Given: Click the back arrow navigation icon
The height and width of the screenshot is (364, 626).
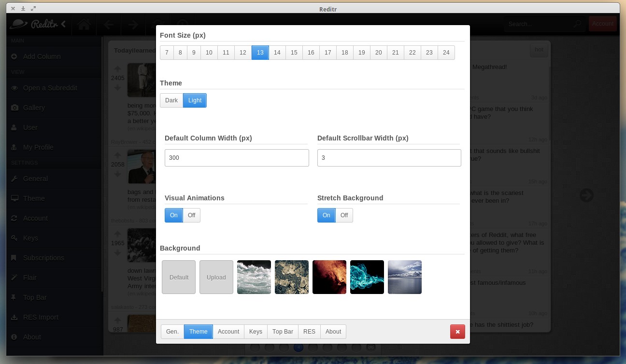Looking at the screenshot, I should (x=108, y=24).
